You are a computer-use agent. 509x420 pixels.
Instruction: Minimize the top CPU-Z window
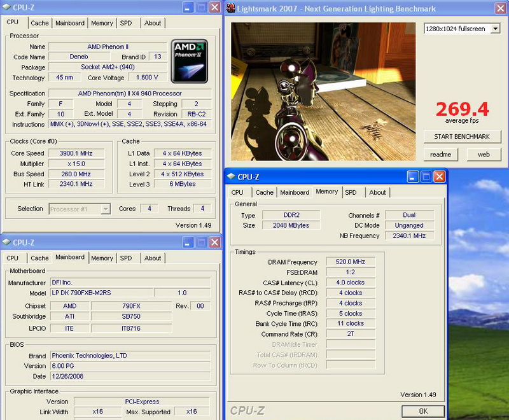[187, 8]
